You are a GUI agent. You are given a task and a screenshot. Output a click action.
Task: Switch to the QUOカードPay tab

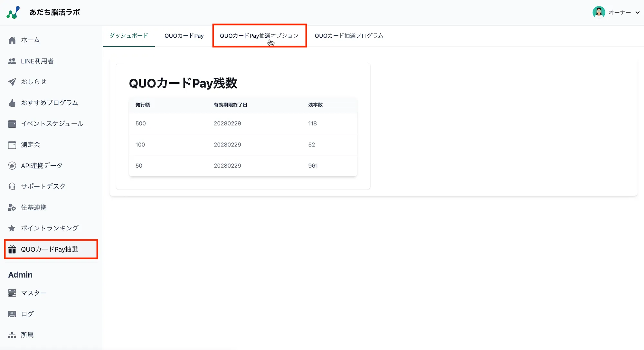[x=184, y=36]
